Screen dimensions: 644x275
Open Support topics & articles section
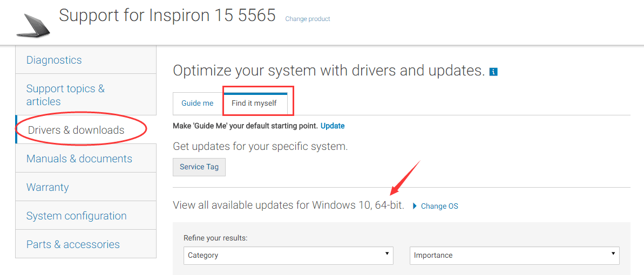click(86, 95)
